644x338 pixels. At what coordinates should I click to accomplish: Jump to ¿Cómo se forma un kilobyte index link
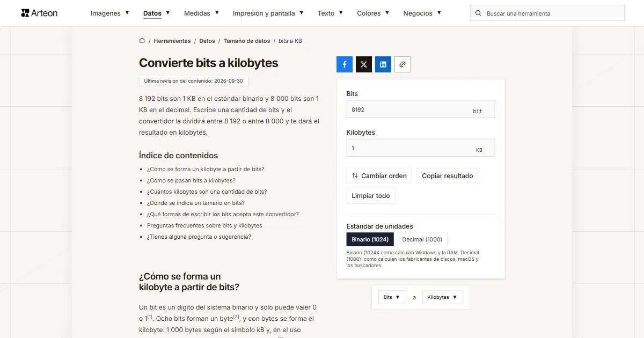tap(206, 169)
